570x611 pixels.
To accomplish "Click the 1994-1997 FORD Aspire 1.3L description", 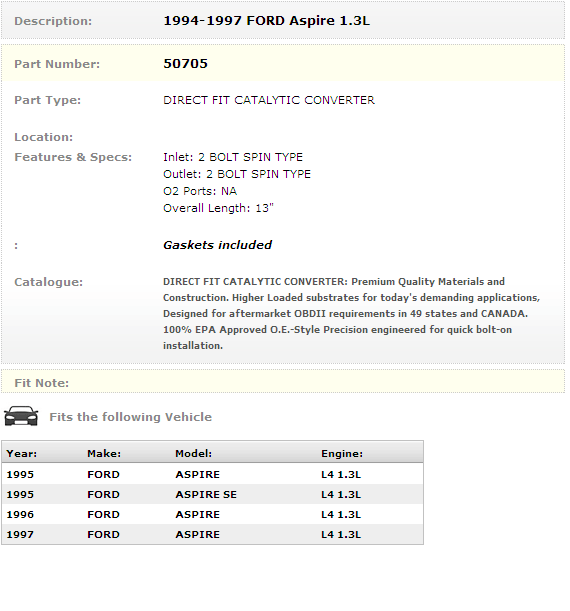I will point(266,21).
